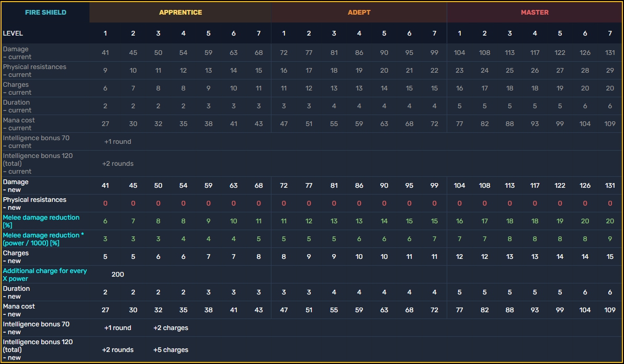Select the value 200 for additional charge power
Screen dimensions: 624x364
pyautogui.click(x=118, y=275)
